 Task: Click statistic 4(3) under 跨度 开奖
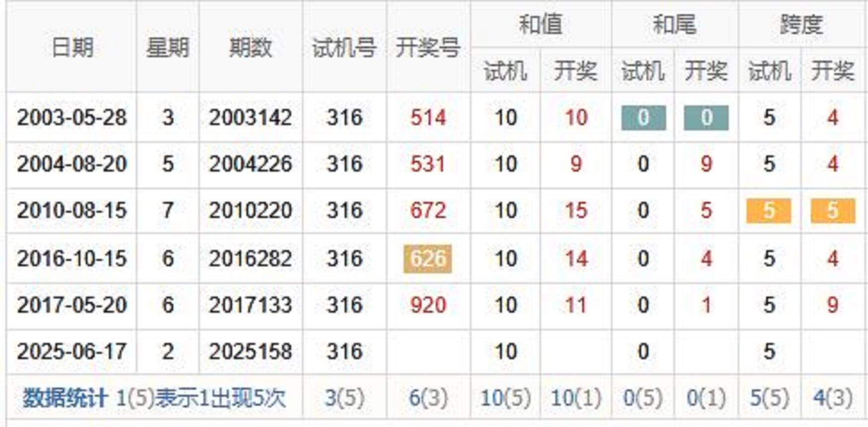coord(833,398)
